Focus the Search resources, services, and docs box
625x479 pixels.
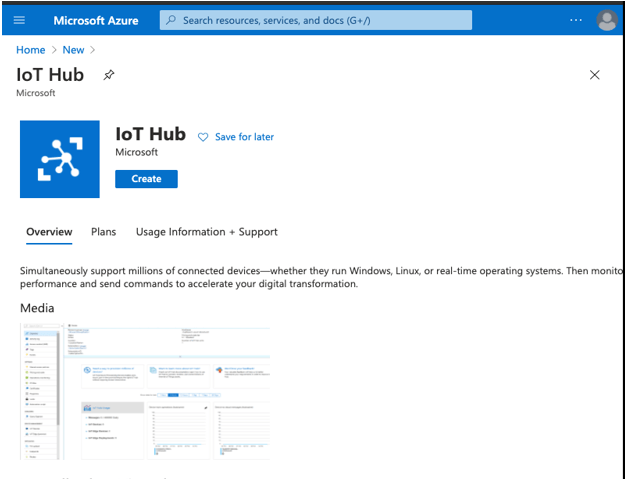click(x=316, y=20)
